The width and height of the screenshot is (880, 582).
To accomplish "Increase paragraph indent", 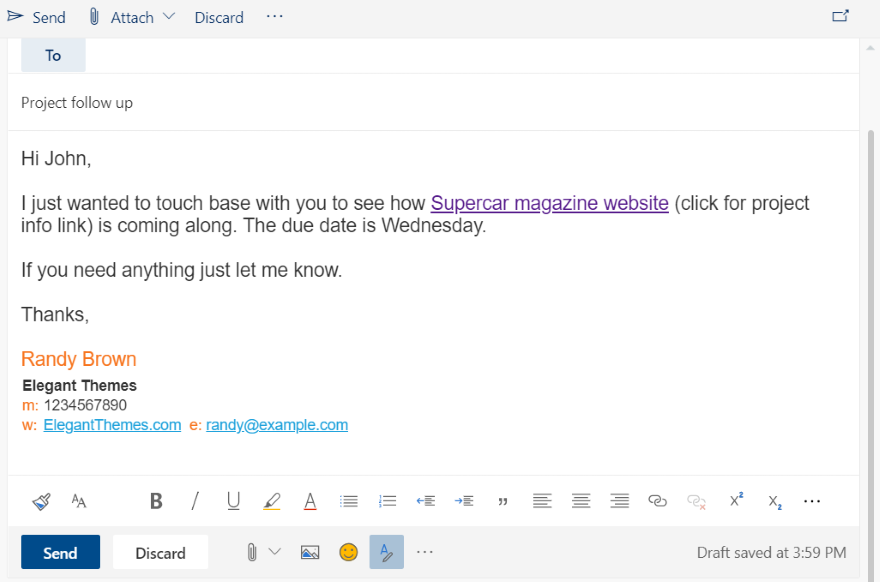I will coord(464,501).
